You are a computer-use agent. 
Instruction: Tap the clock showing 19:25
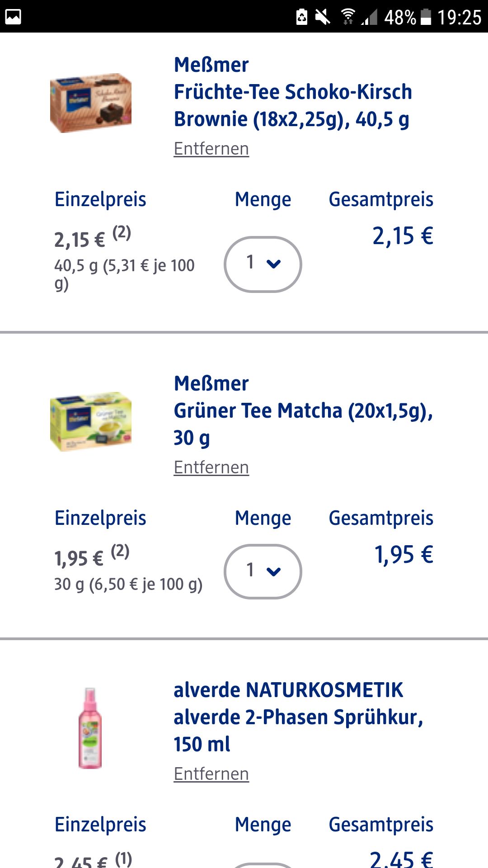[459, 18]
